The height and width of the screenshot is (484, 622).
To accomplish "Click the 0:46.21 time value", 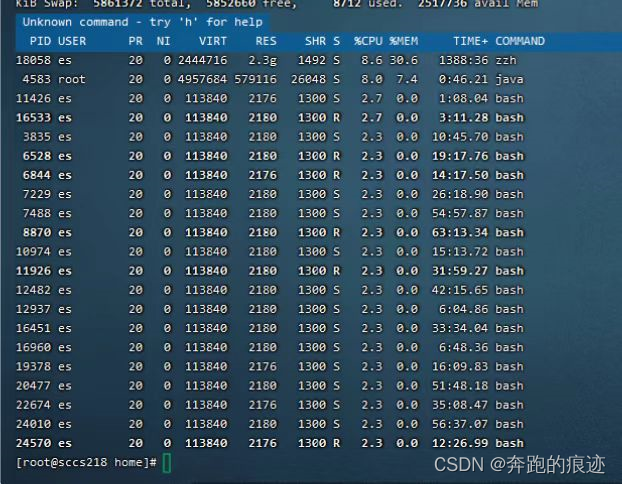I will click(x=463, y=79).
